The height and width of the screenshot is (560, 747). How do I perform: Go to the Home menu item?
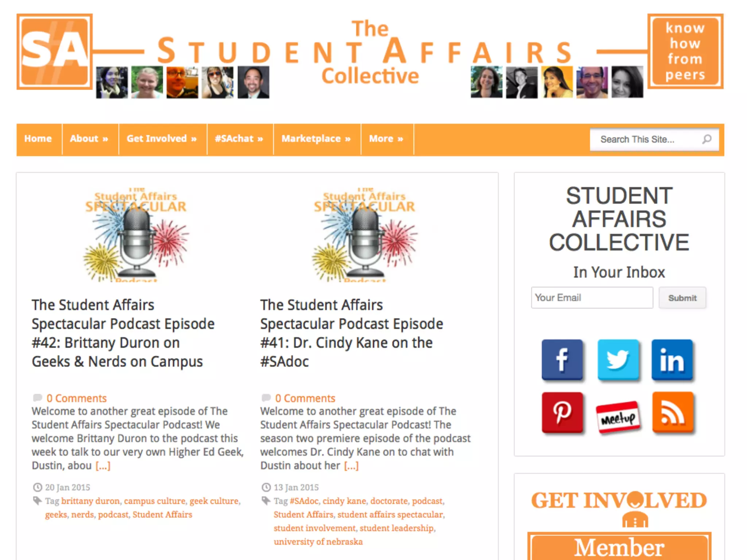(39, 139)
